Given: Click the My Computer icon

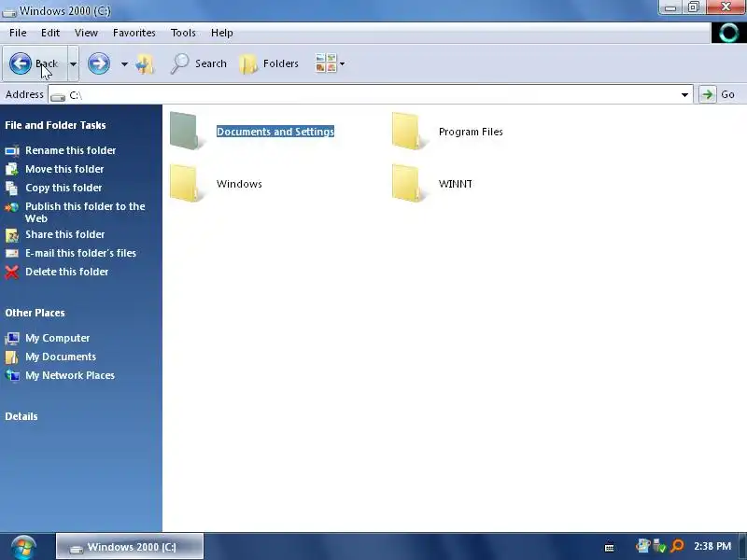Looking at the screenshot, I should 12,338.
